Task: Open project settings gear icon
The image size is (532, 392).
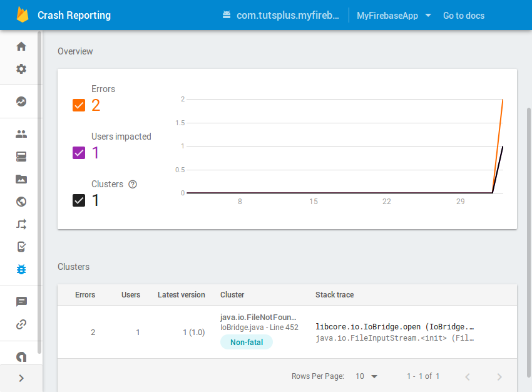Action: point(21,69)
